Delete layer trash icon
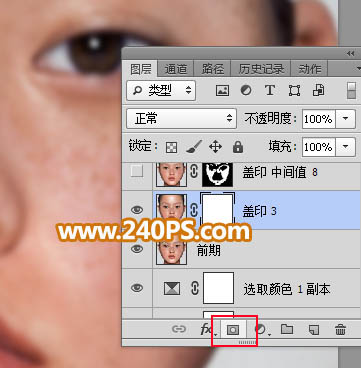The height and width of the screenshot is (368, 361). tap(340, 330)
